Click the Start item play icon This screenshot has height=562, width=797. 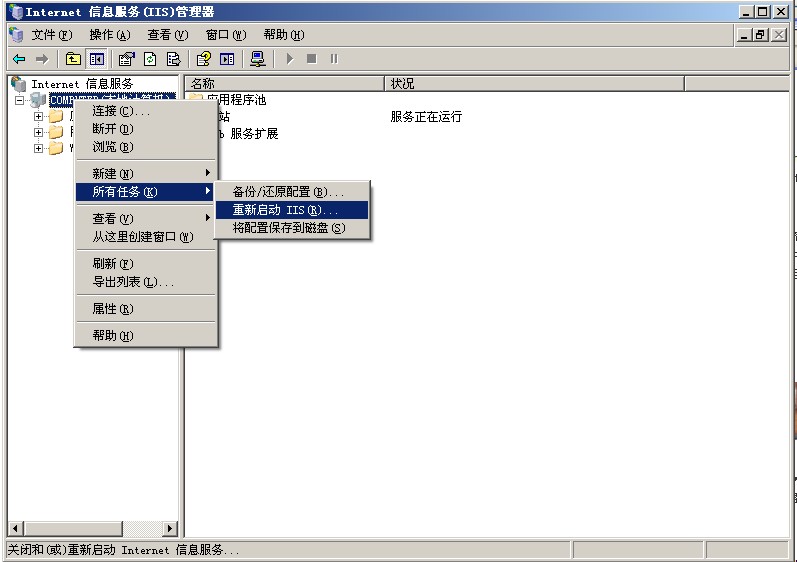tap(290, 59)
